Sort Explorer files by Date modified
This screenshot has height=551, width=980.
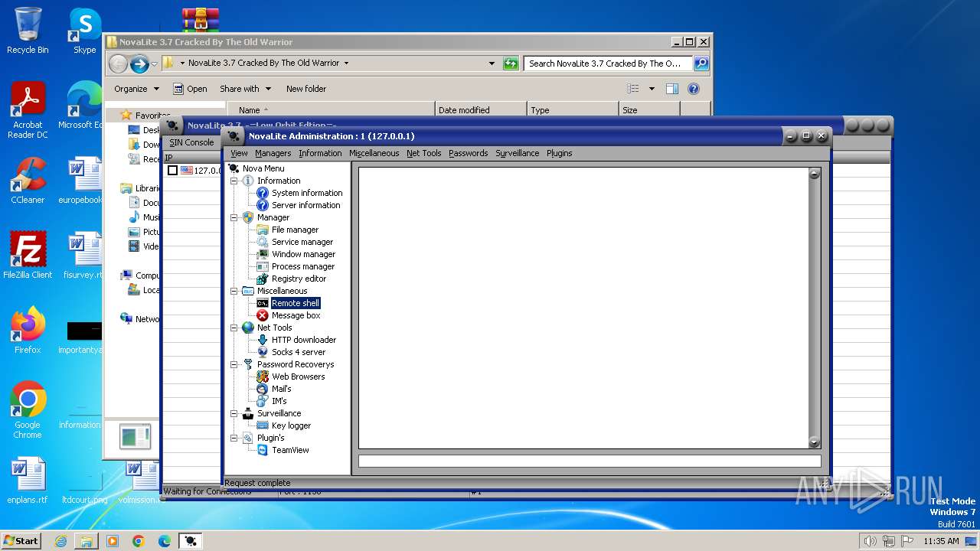coord(480,110)
